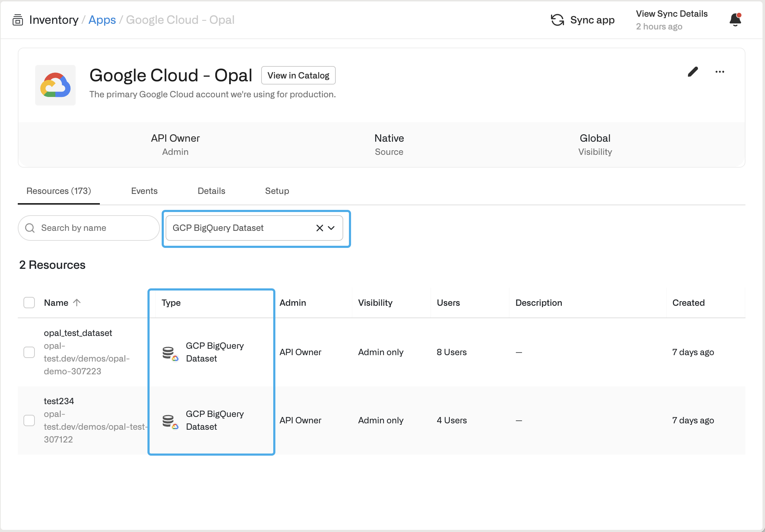765x532 pixels.
Task: Check the opal_test_dataset row checkbox
Action: click(29, 352)
